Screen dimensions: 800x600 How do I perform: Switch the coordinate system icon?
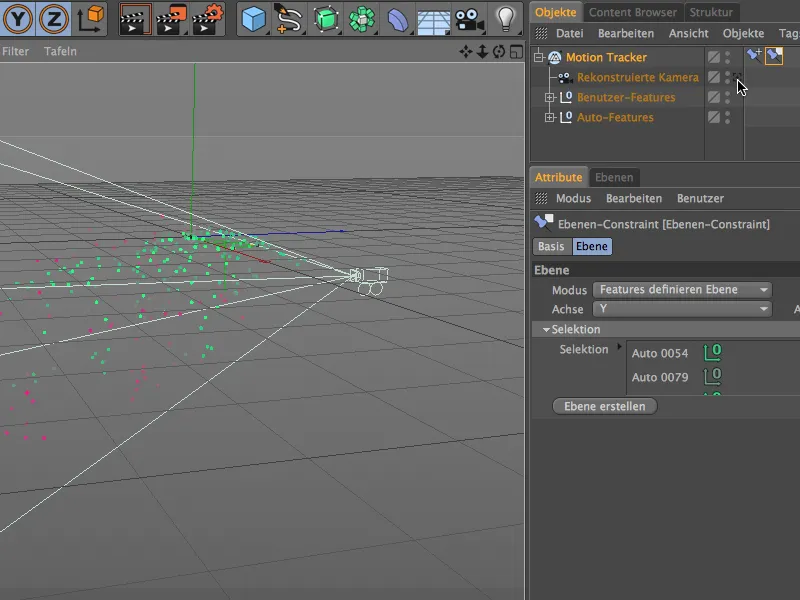pos(90,18)
